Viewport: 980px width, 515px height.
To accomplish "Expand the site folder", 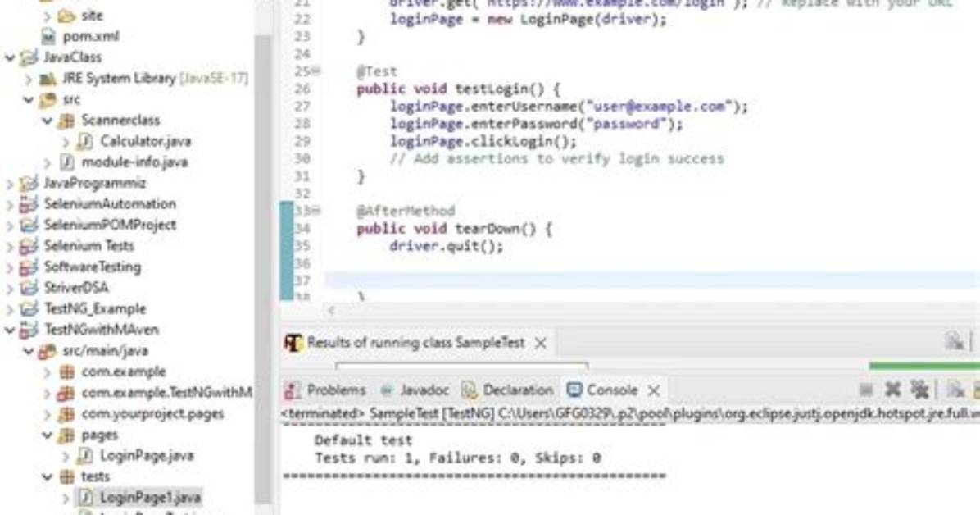I will [48, 16].
